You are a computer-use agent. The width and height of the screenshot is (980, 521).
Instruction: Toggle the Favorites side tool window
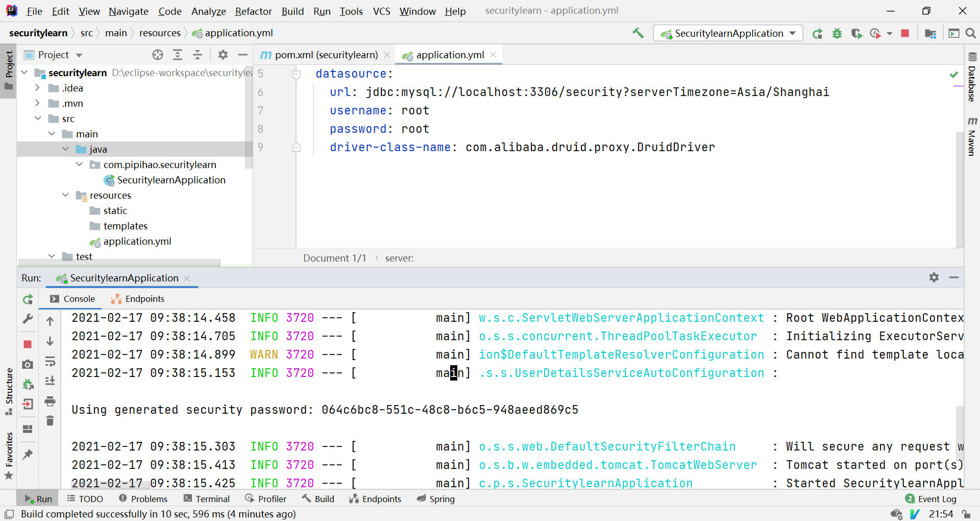click(x=9, y=456)
